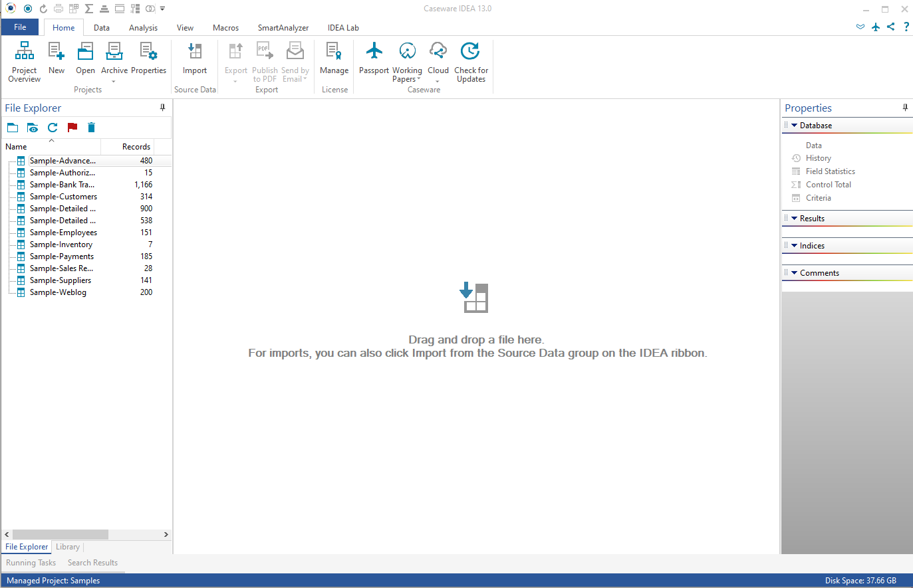Open the File menu tab

20,27
